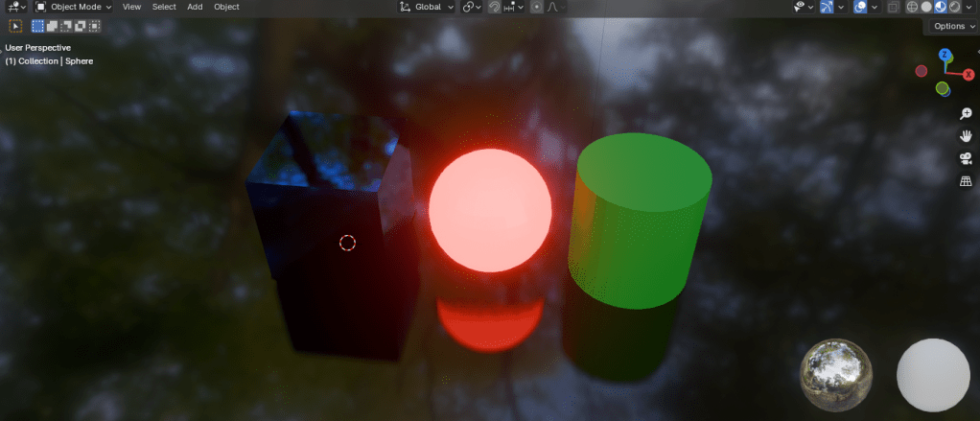The width and height of the screenshot is (980, 421).
Task: Toggle proportional editing button
Action: [x=537, y=7]
